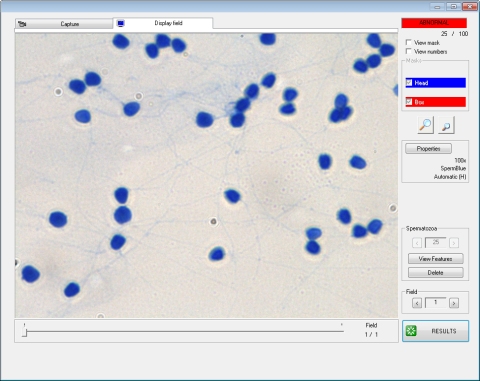The height and width of the screenshot is (381, 480).
Task: Click the monitor icon on Display field tab
Action: [x=121, y=23]
